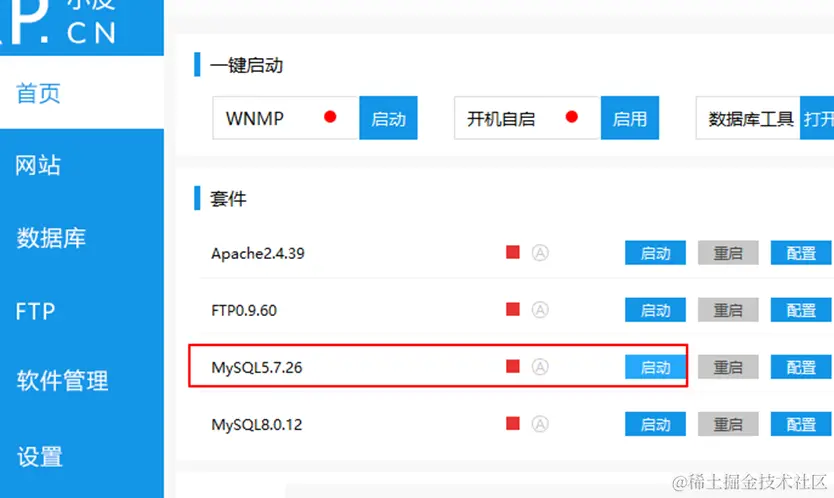Select the MySQL5.7.26 row name
Viewport: 834px width, 498px height.
tap(257, 367)
